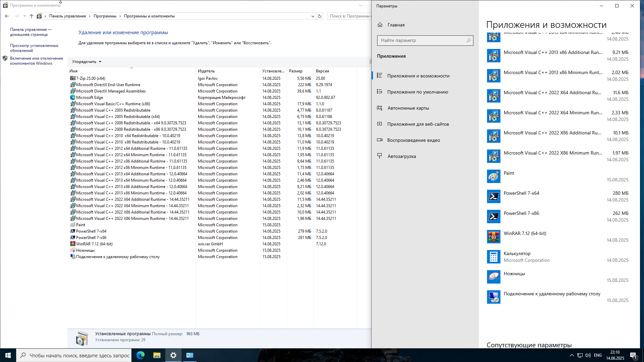Open Microsoft Edge from the taskbar

[x=141, y=355]
